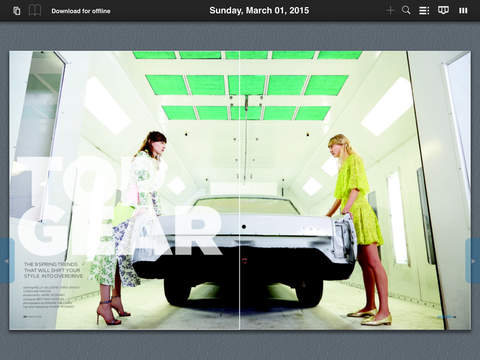Image resolution: width=480 pixels, height=360 pixels.
Task: Tap Download for offline
Action: (x=81, y=11)
